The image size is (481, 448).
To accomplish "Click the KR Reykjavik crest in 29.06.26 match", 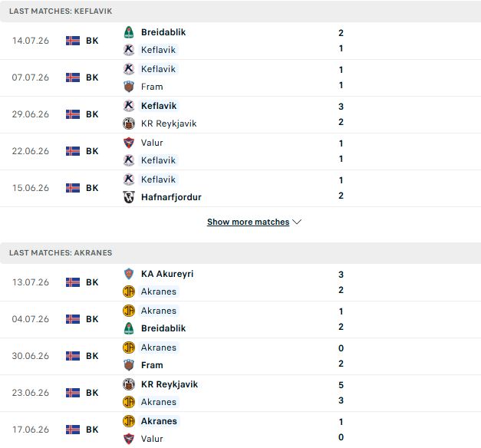I will [129, 124].
